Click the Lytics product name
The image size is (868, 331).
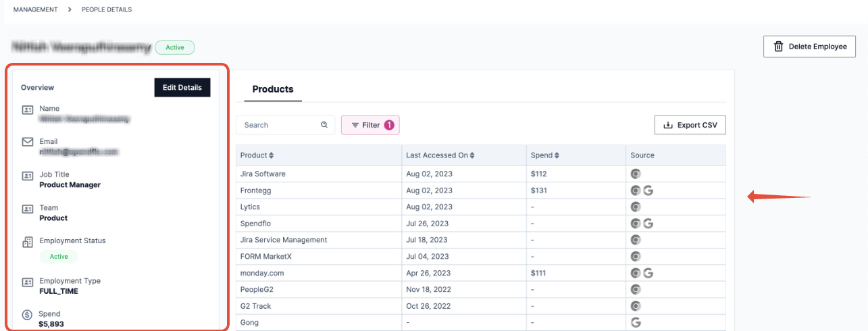[x=250, y=207]
